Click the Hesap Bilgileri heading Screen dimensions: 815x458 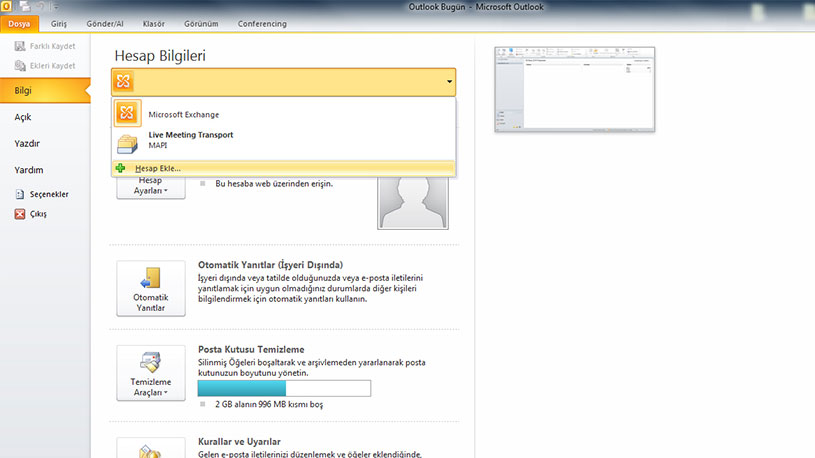coord(160,56)
